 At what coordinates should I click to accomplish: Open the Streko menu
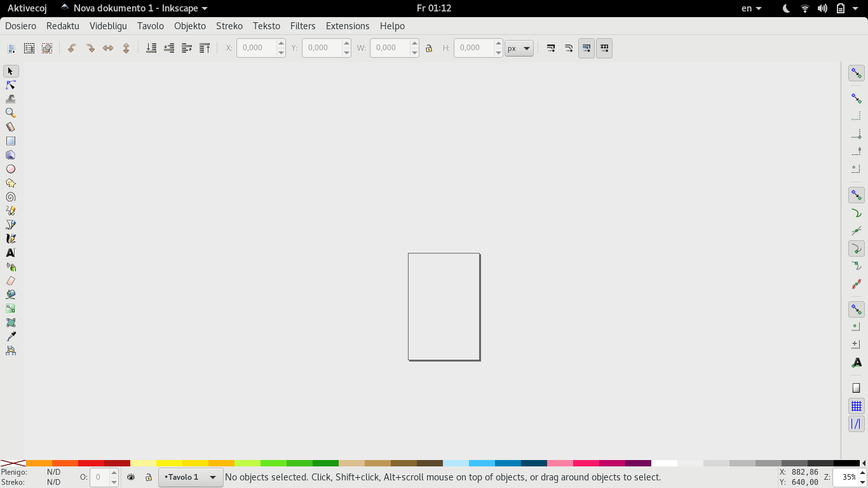[229, 26]
